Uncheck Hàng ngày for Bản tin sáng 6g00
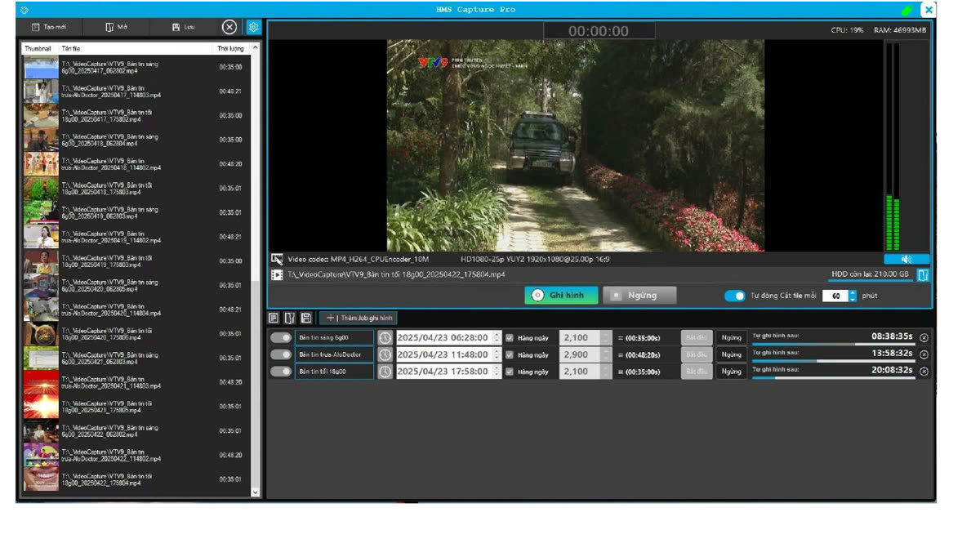980x539 pixels. point(510,337)
